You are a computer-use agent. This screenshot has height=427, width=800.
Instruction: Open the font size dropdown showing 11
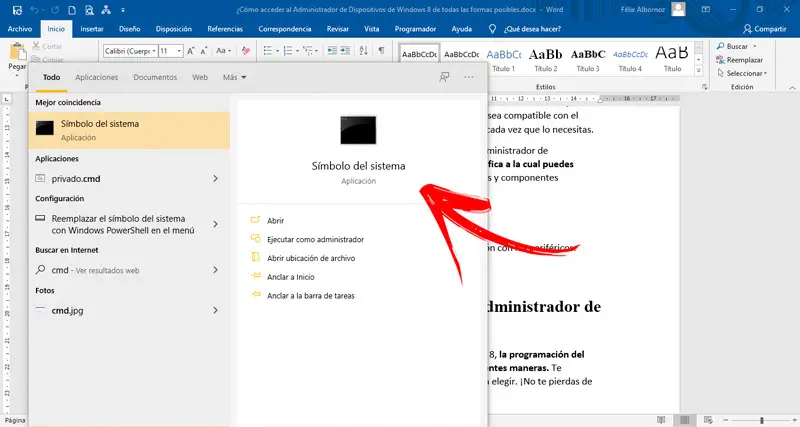(170, 51)
